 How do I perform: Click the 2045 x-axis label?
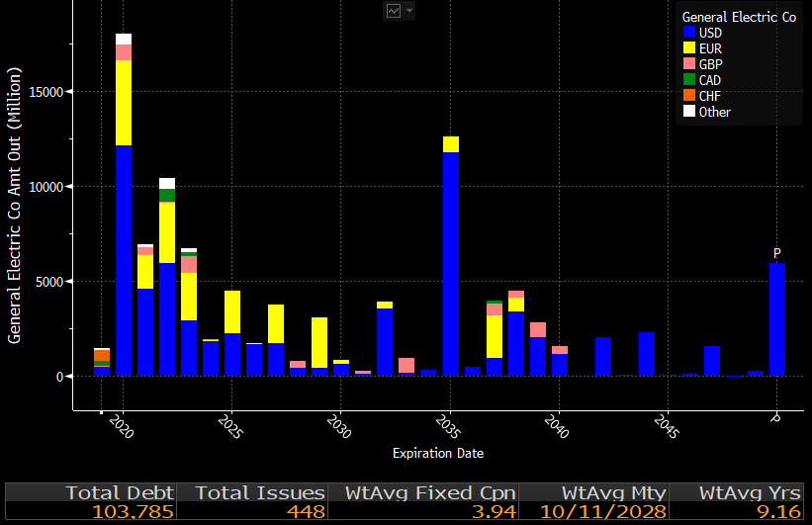pos(666,427)
